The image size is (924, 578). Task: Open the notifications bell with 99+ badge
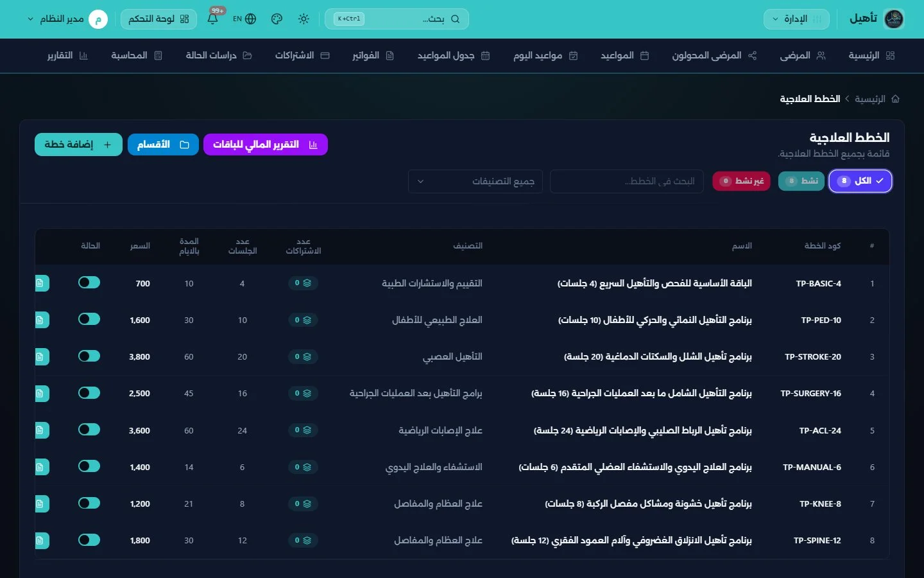click(x=213, y=19)
